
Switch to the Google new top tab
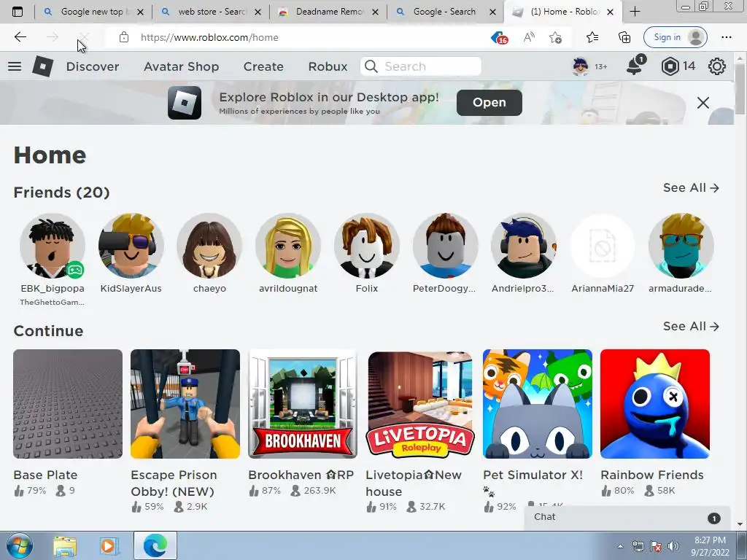coord(93,12)
